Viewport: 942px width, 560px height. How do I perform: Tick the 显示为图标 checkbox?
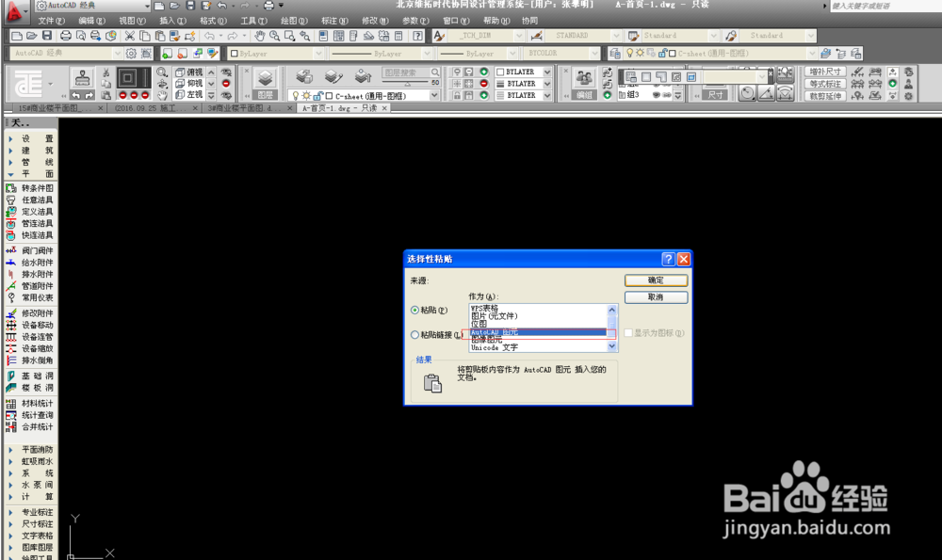click(x=628, y=333)
